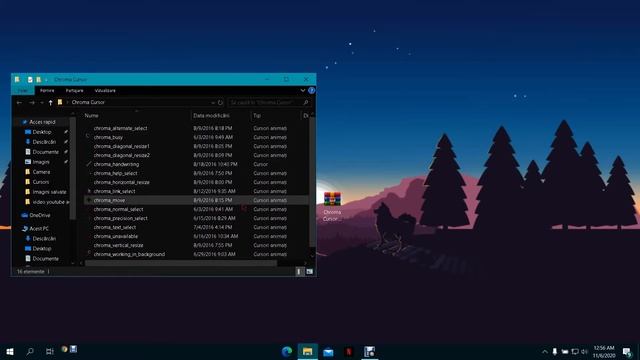
Task: Open Desktop under Acest PC
Action: coord(42,249)
